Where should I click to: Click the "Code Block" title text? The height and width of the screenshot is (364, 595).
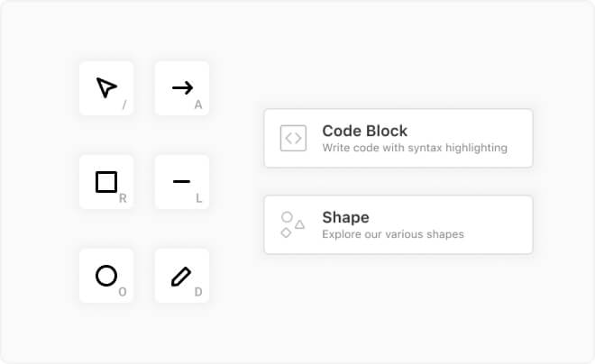[364, 131]
